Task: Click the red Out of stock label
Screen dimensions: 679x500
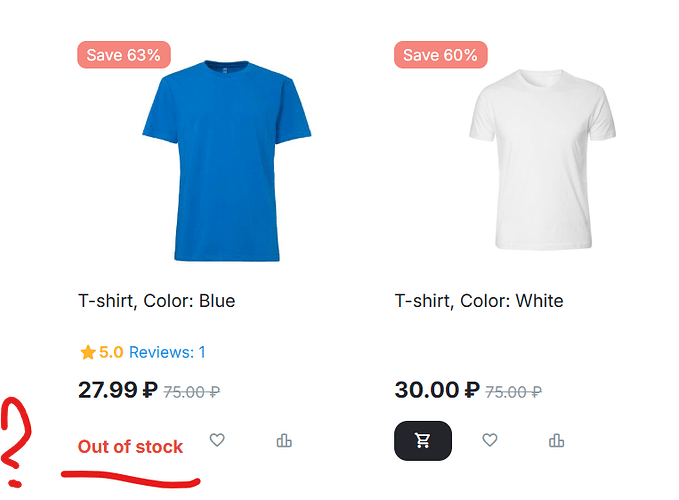Action: [130, 447]
